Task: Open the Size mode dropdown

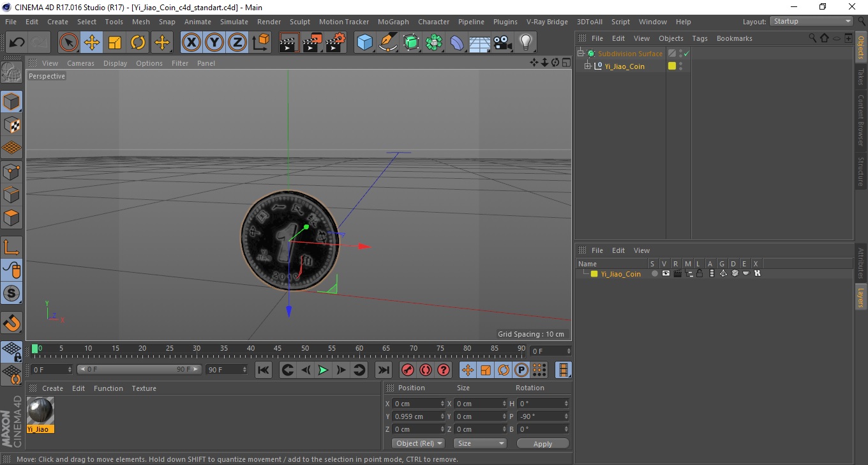Action: coord(480,443)
